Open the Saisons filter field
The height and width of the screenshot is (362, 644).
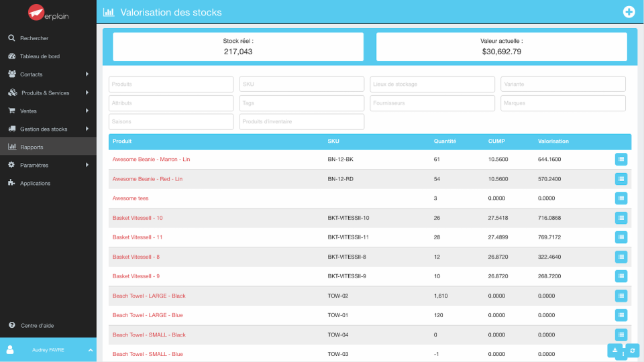point(171,122)
